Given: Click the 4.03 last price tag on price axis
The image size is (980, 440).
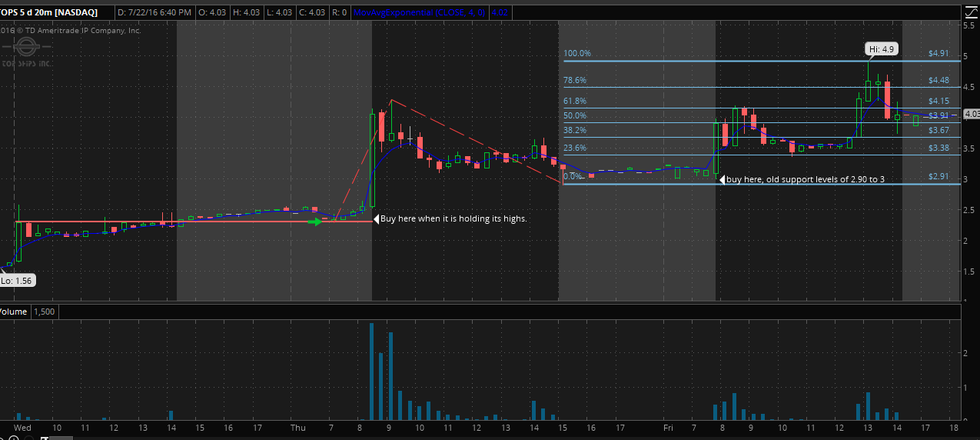Looking at the screenshot, I should click(x=972, y=114).
